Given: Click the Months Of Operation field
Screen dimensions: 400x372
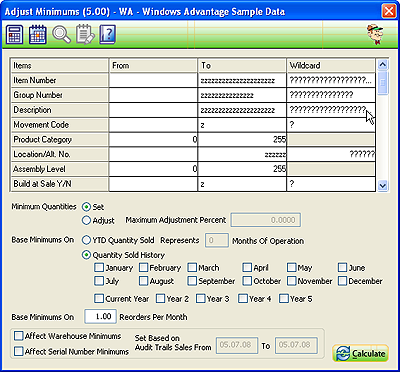Looking at the screenshot, I should (217, 240).
